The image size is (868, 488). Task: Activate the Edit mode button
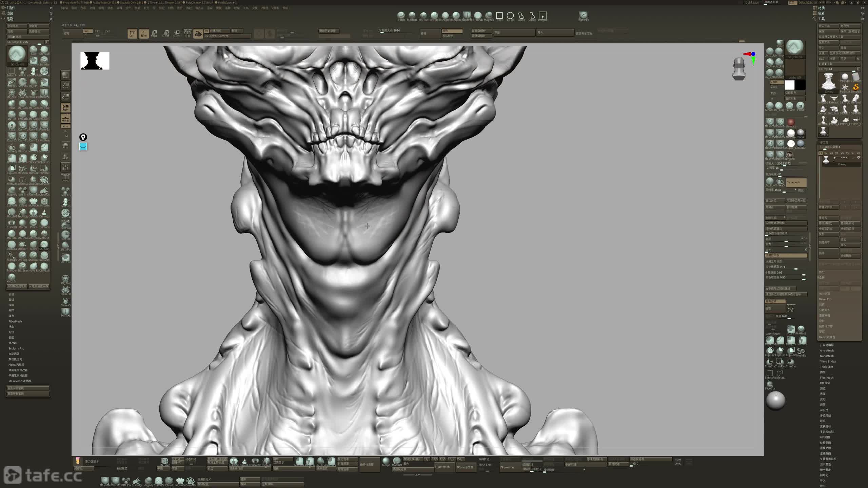click(x=132, y=34)
